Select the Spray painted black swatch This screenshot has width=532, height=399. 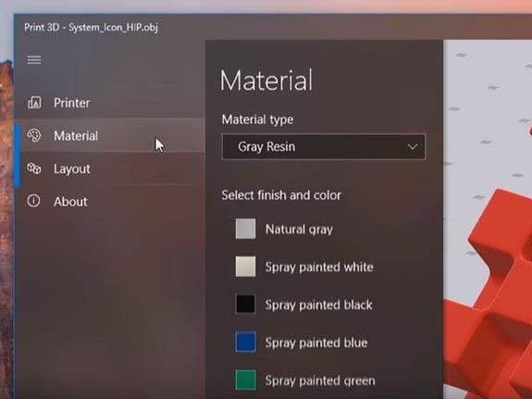[245, 304]
